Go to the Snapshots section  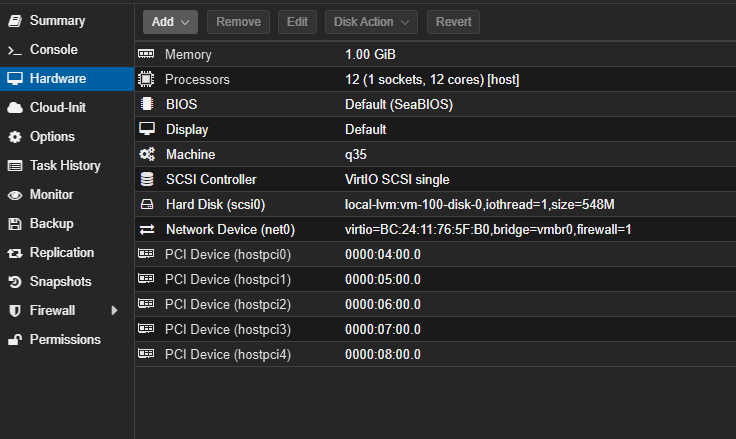60,282
